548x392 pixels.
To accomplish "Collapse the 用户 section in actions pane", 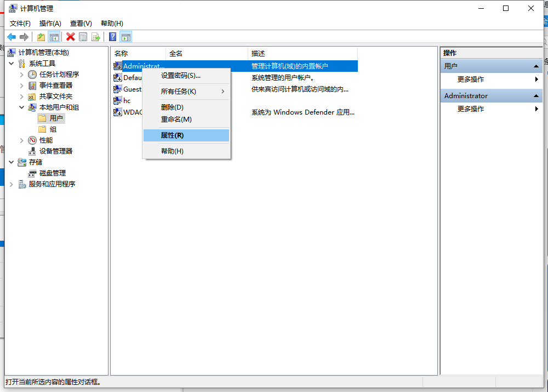I will point(536,66).
